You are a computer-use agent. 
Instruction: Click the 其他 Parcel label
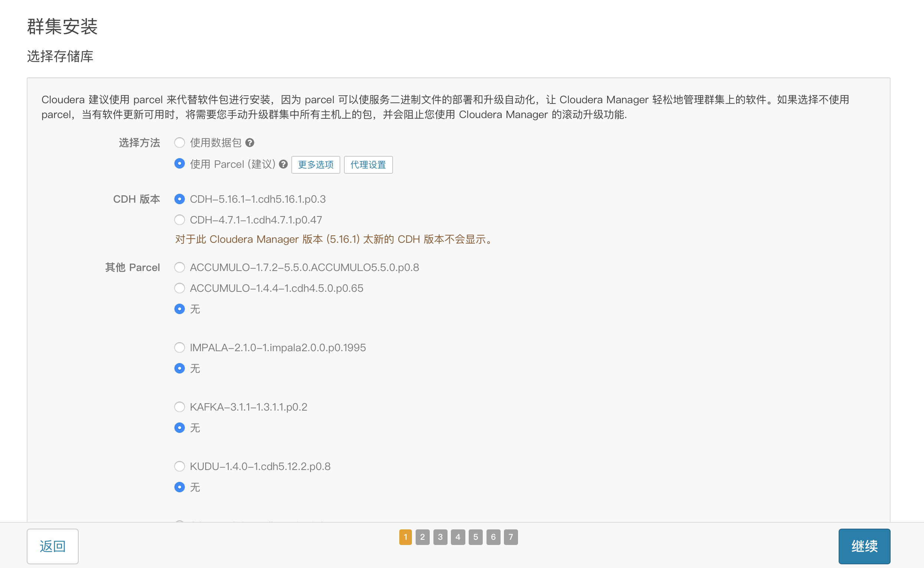pyautogui.click(x=132, y=267)
